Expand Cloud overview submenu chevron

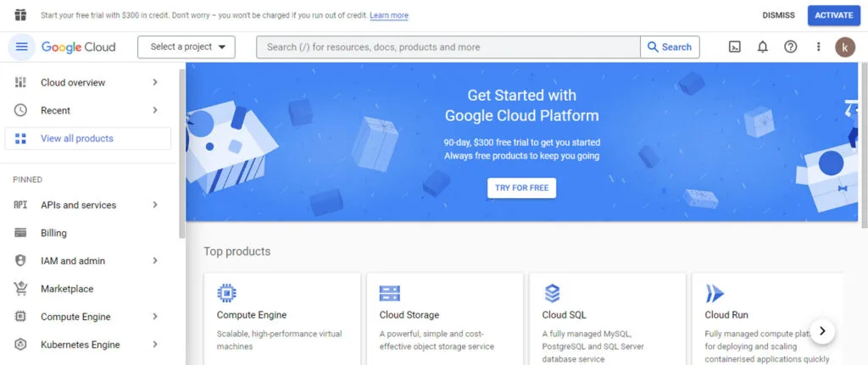[155, 82]
